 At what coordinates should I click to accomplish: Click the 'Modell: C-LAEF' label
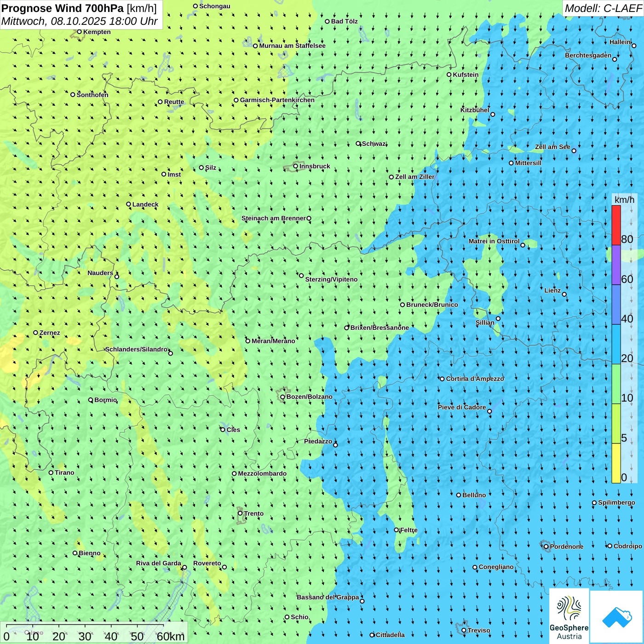[x=603, y=8]
